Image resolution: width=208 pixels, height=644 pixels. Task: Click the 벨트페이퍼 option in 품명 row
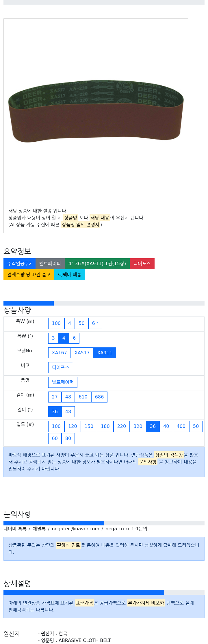click(63, 382)
